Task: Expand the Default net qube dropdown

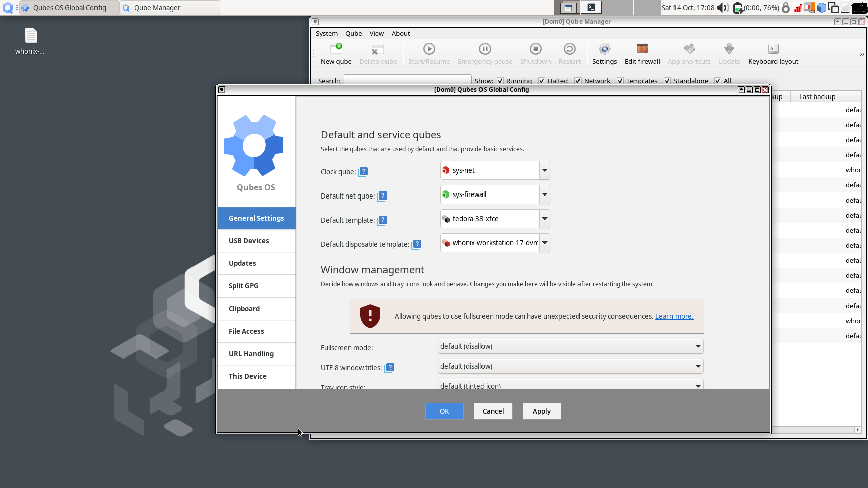Action: coord(544,194)
